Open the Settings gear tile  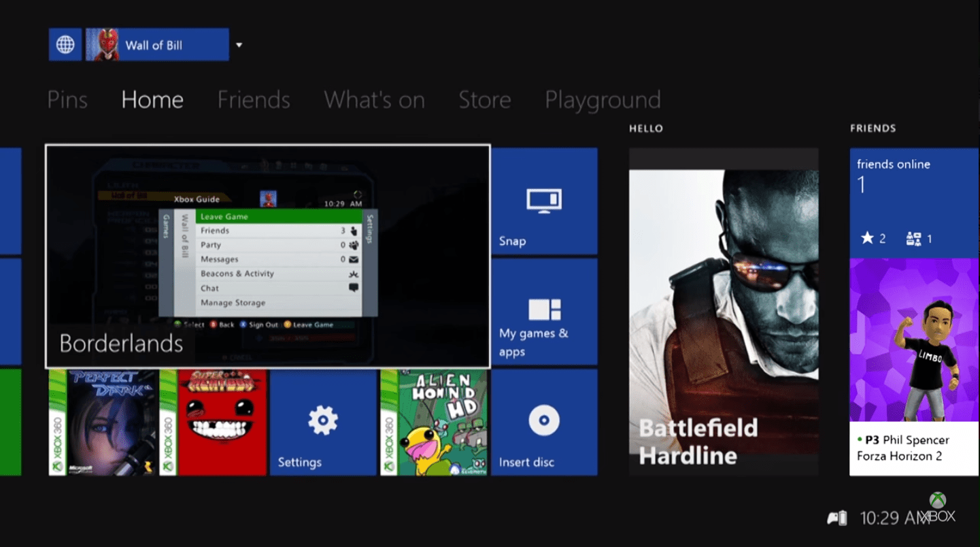click(322, 422)
